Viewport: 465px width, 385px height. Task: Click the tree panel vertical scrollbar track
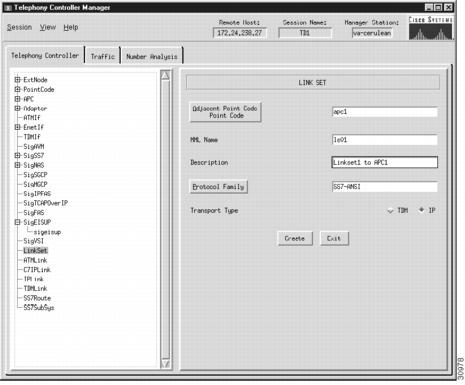pyautogui.click(x=165, y=219)
